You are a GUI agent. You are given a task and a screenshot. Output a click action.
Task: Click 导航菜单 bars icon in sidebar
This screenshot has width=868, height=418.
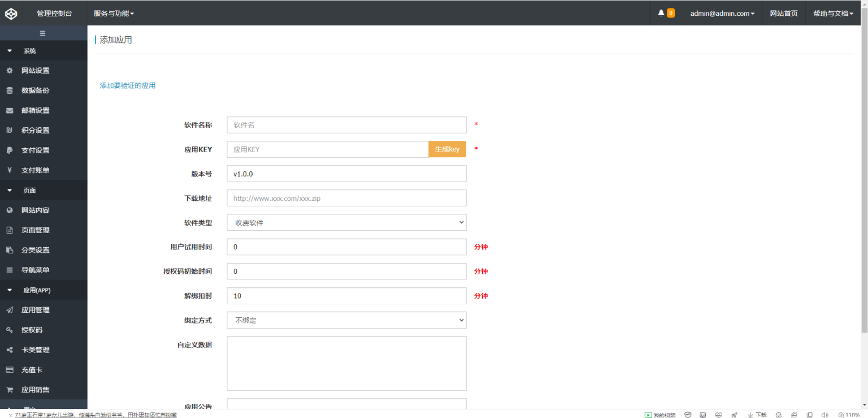point(10,270)
